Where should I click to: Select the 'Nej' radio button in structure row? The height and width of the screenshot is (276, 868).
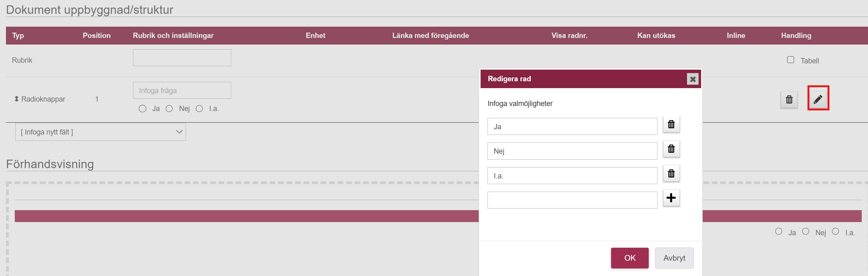169,109
